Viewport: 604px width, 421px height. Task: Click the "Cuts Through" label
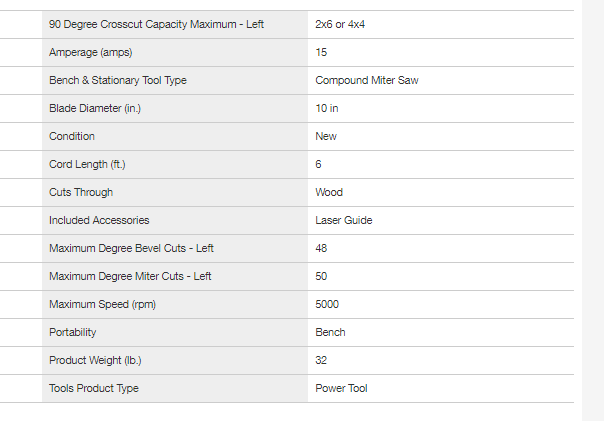(x=81, y=192)
